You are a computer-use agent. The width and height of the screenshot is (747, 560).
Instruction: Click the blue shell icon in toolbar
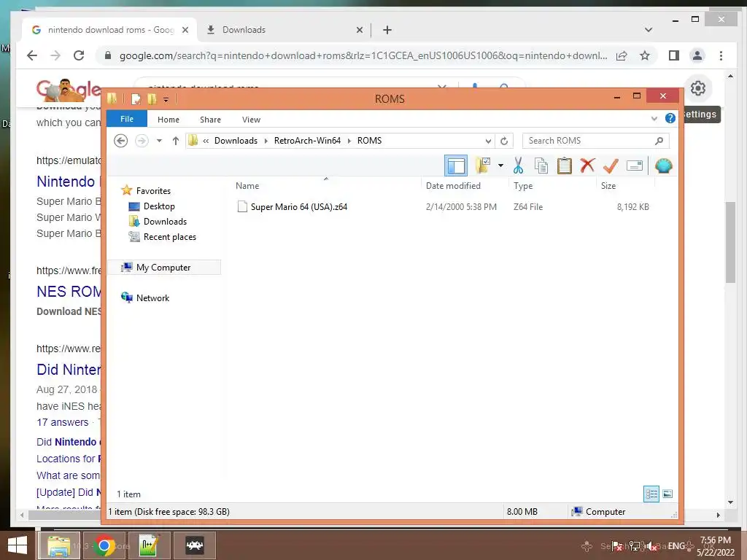pos(664,166)
